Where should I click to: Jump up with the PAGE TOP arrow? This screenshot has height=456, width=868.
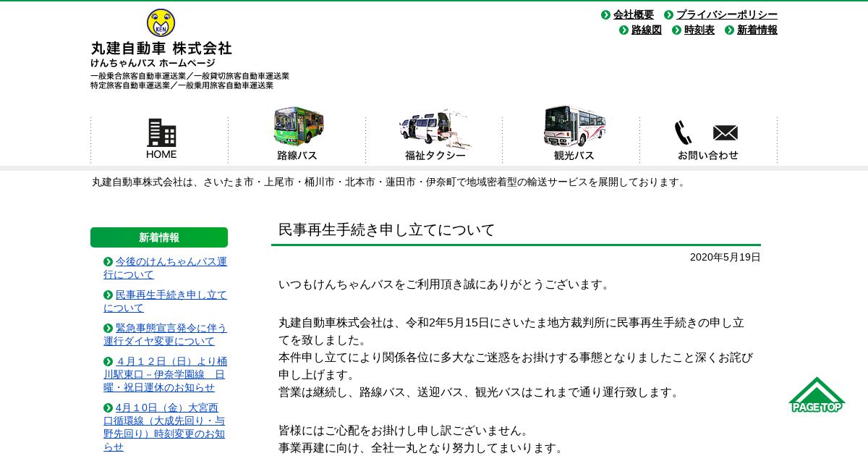(817, 395)
